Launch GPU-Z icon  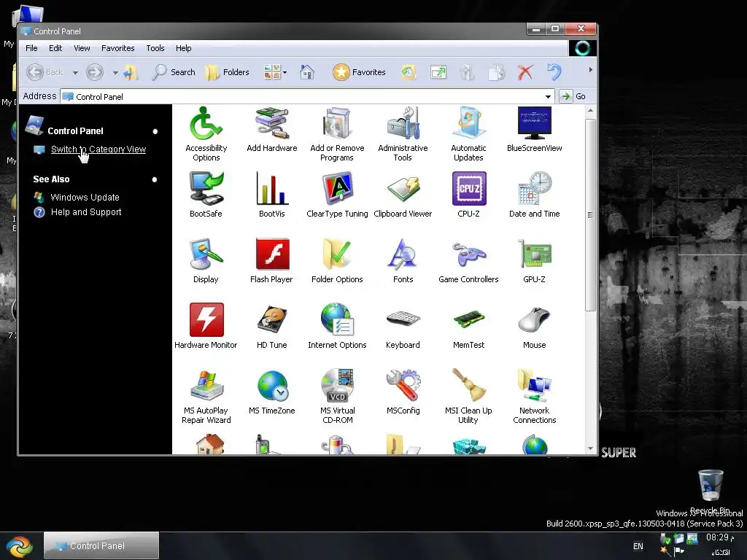[x=534, y=260]
